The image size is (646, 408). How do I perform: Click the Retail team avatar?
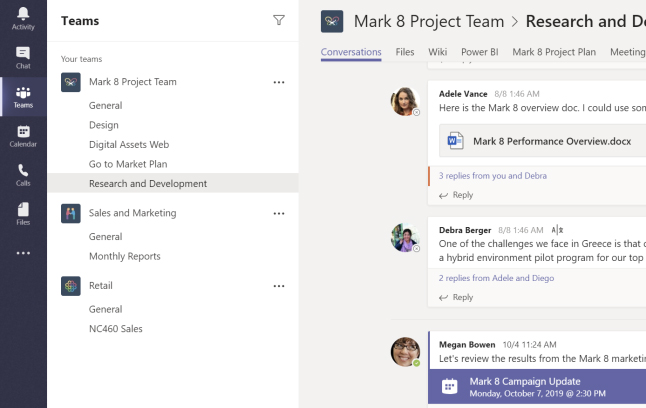point(71,286)
